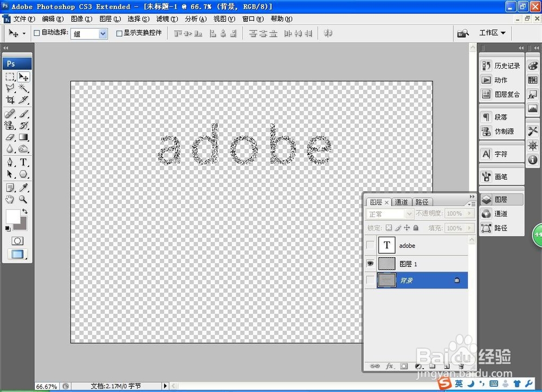Open the 图像 menu
Image resolution: width=542 pixels, height=392 pixels.
[81, 19]
